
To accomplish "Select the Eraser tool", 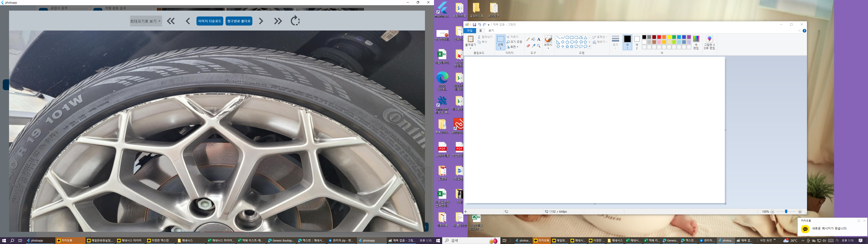I will point(528,46).
